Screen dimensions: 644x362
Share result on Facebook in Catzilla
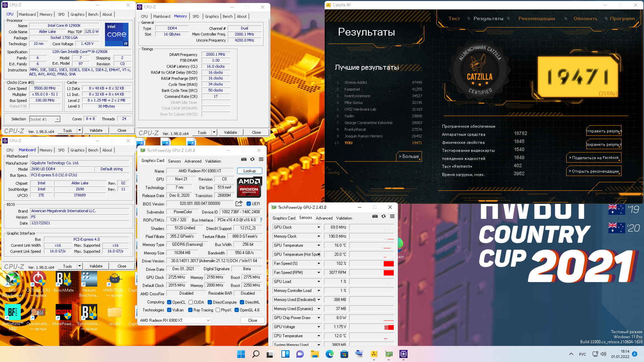point(594,158)
